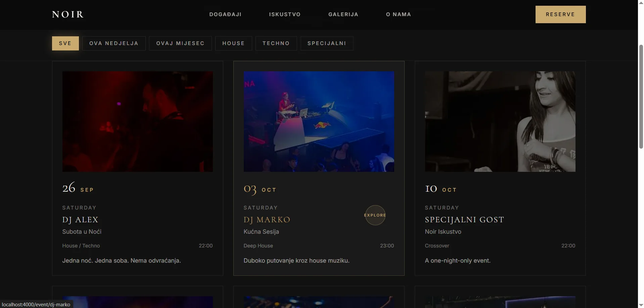The width and height of the screenshot is (644, 308).
Task: Click the Reserve button
Action: tap(560, 14)
